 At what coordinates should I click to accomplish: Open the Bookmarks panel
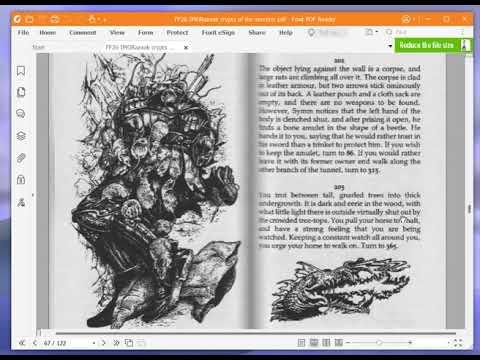[21, 71]
